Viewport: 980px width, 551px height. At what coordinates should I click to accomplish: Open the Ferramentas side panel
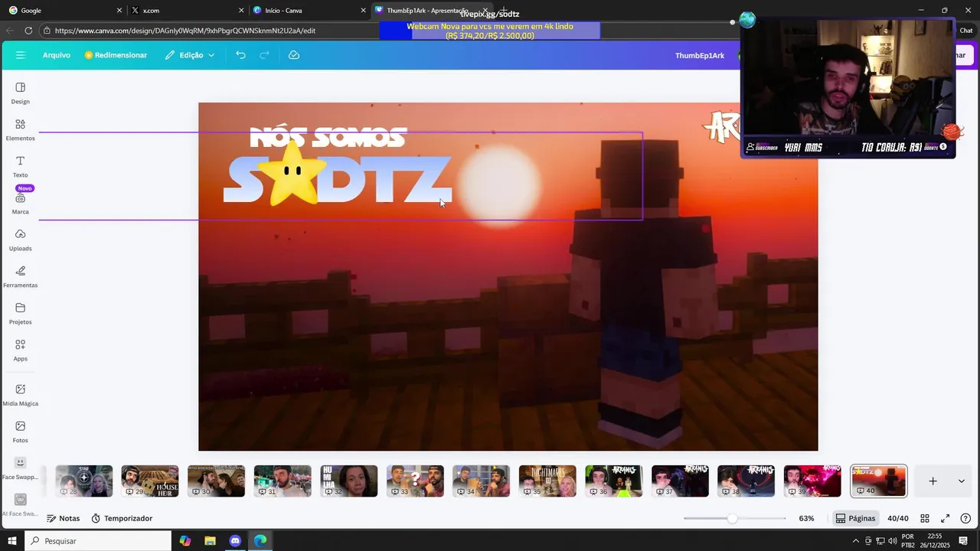pyautogui.click(x=21, y=277)
